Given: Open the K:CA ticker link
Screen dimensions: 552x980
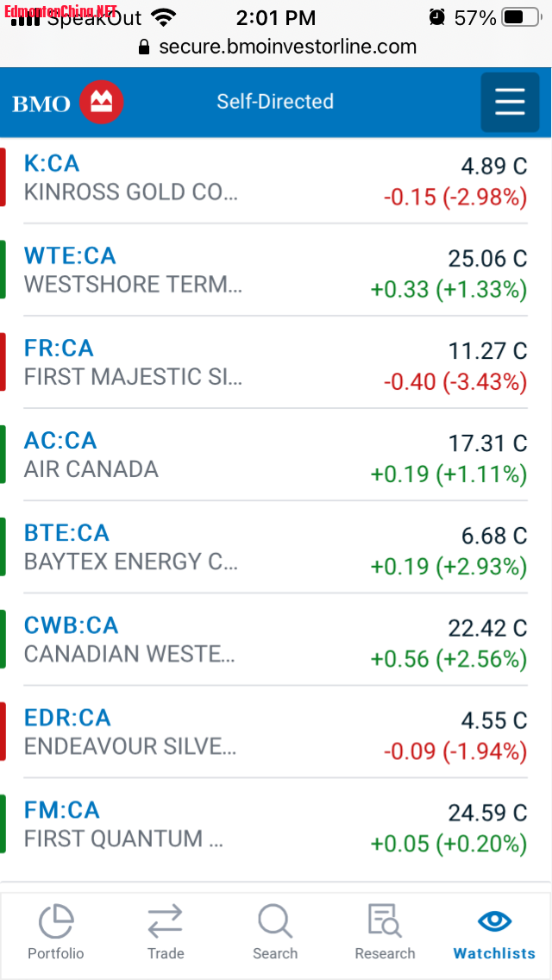Looking at the screenshot, I should point(52,163).
